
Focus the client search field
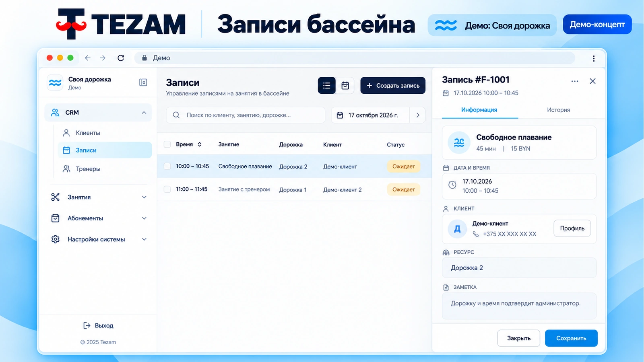pyautogui.click(x=246, y=115)
